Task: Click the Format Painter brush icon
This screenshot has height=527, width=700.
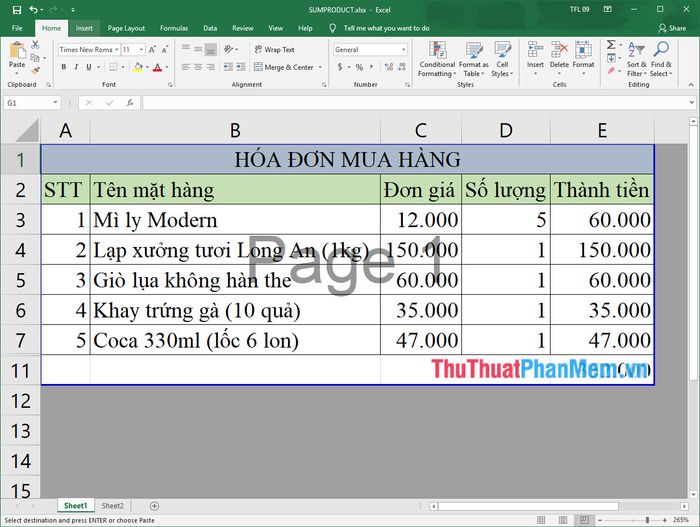Action: coord(35,70)
